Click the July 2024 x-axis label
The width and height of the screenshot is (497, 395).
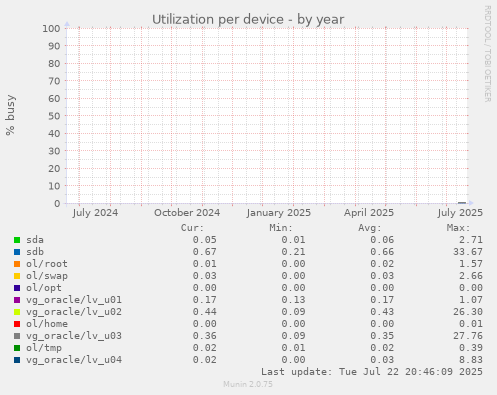pos(95,213)
